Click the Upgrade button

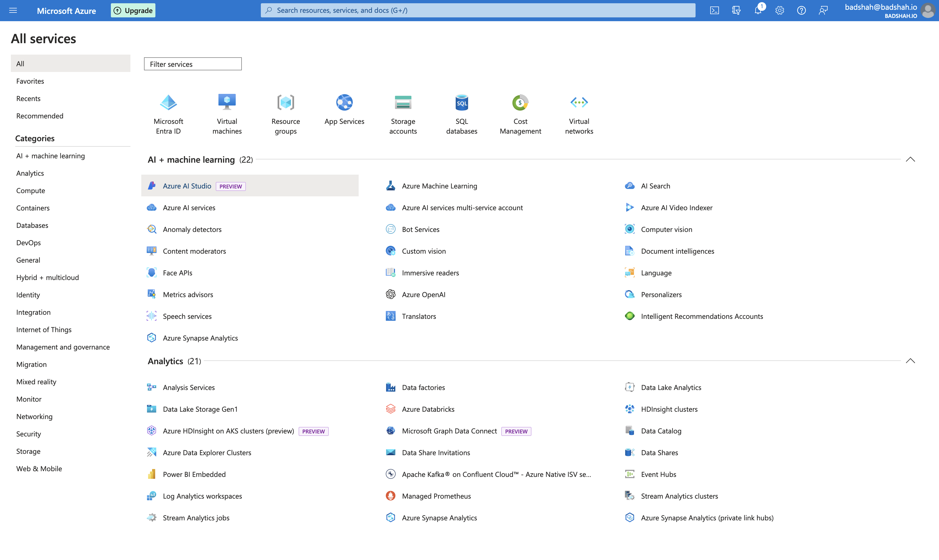pyautogui.click(x=133, y=10)
